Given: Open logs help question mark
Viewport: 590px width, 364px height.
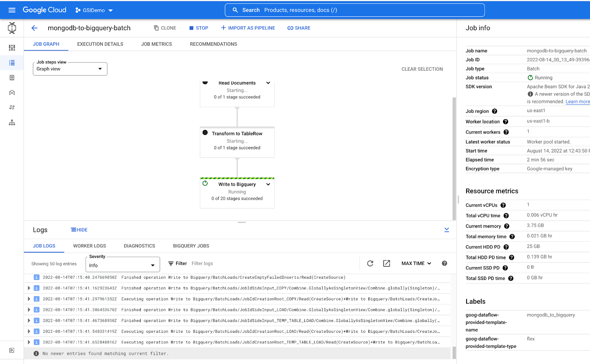Looking at the screenshot, I should click(x=444, y=263).
